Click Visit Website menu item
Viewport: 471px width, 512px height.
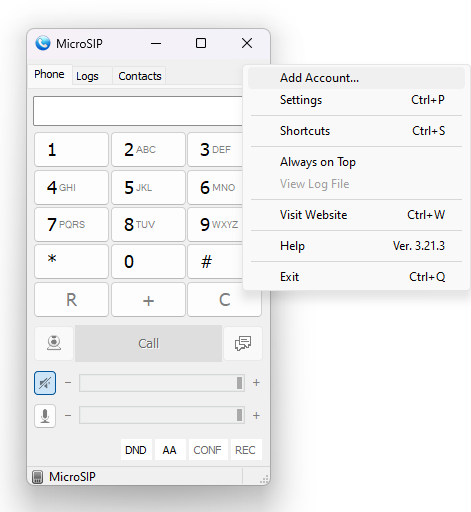(x=356, y=215)
